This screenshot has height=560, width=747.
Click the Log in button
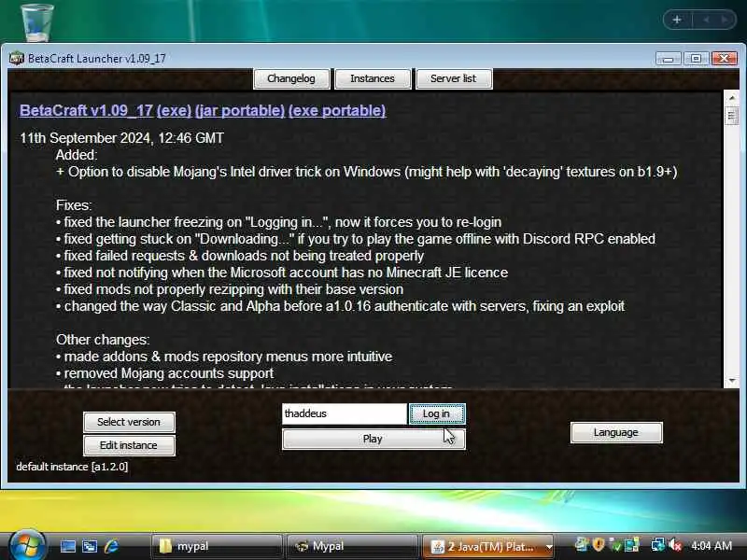[x=437, y=413]
